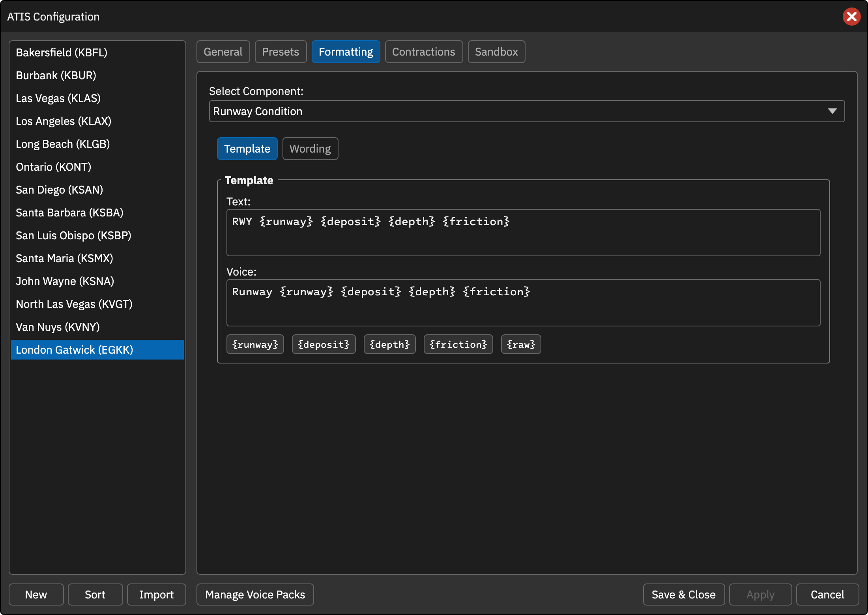Select Bakersfield (KBFL) in station list
This screenshot has width=868, height=615.
coord(97,52)
